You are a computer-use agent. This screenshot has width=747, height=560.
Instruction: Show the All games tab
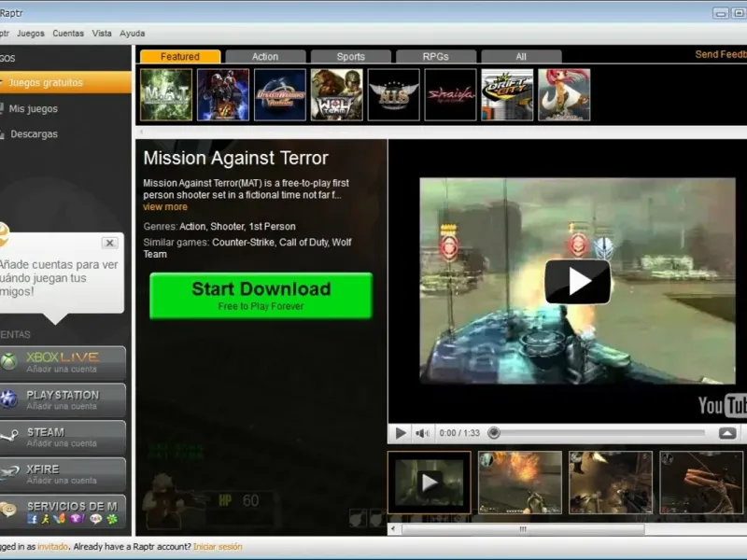521,56
